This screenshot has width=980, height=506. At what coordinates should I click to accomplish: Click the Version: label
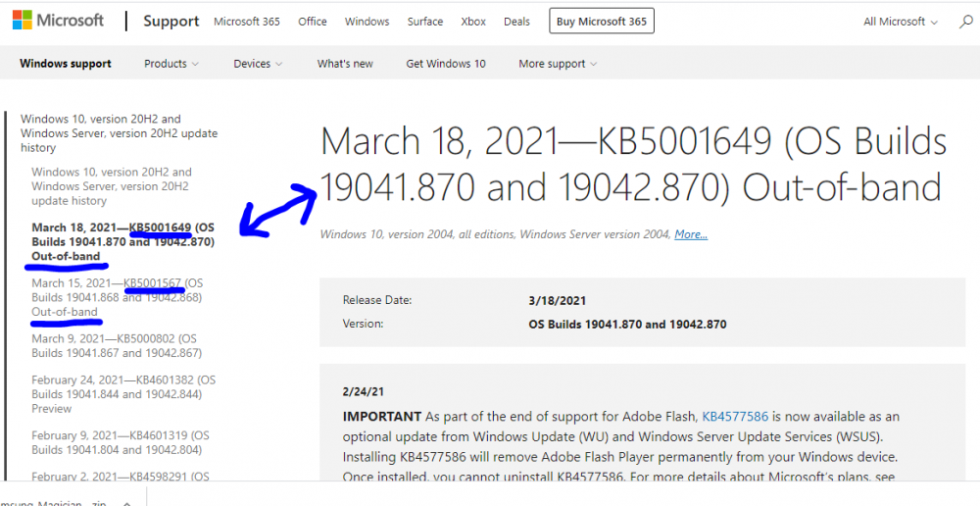[x=364, y=324]
